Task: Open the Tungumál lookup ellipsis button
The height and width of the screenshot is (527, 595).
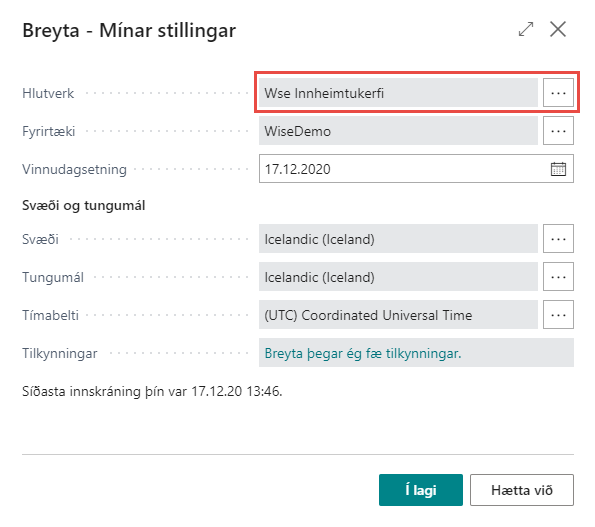Action: coord(558,277)
